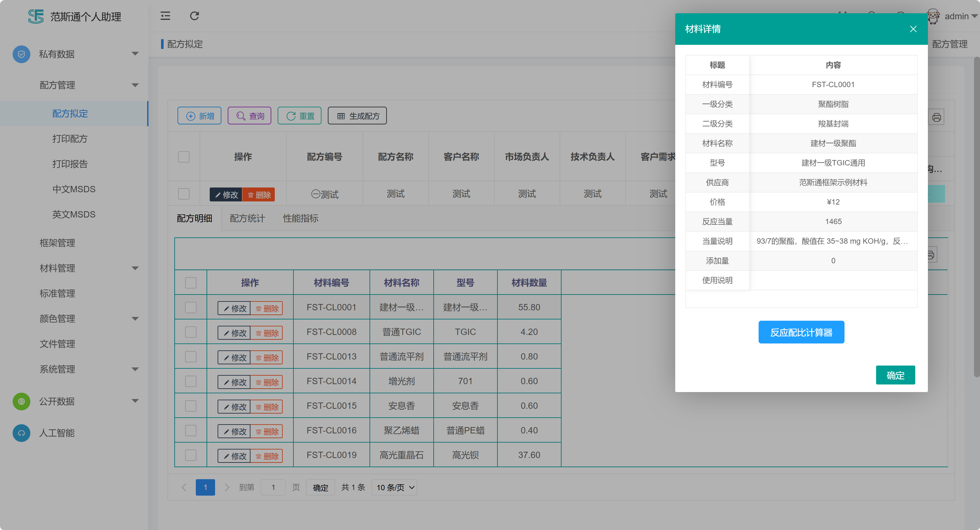
Task: Click the 公开数据 globe icon
Action: (21, 401)
